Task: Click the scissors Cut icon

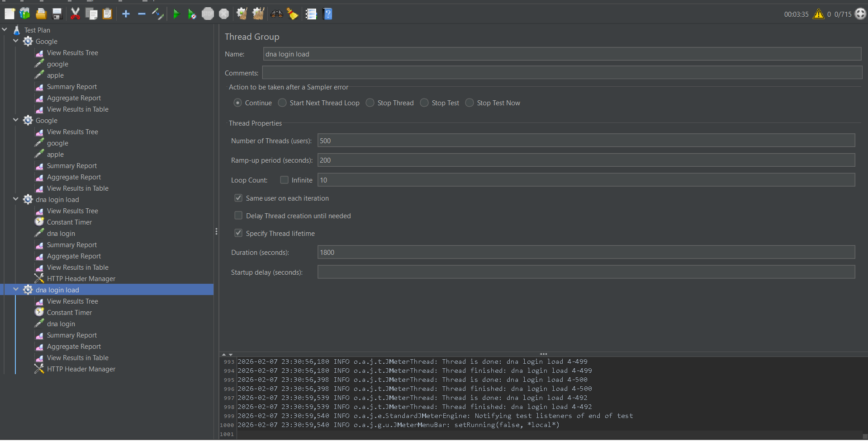Action: [x=75, y=14]
